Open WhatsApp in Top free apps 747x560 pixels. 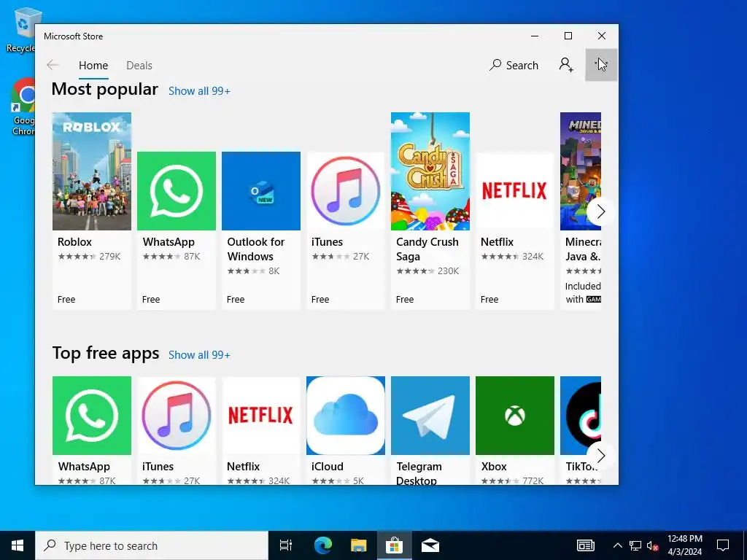91,430
